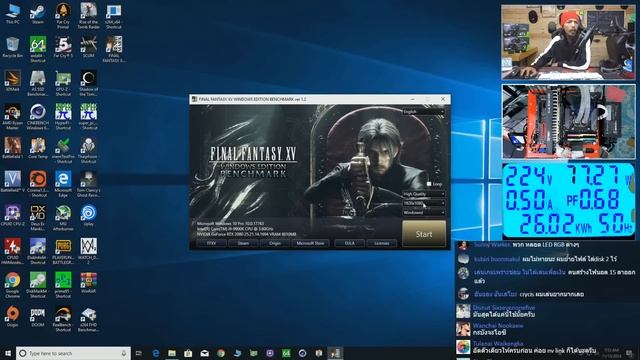640x360 pixels.
Task: Open Microsoft Store from the taskbar
Action: click(188, 353)
